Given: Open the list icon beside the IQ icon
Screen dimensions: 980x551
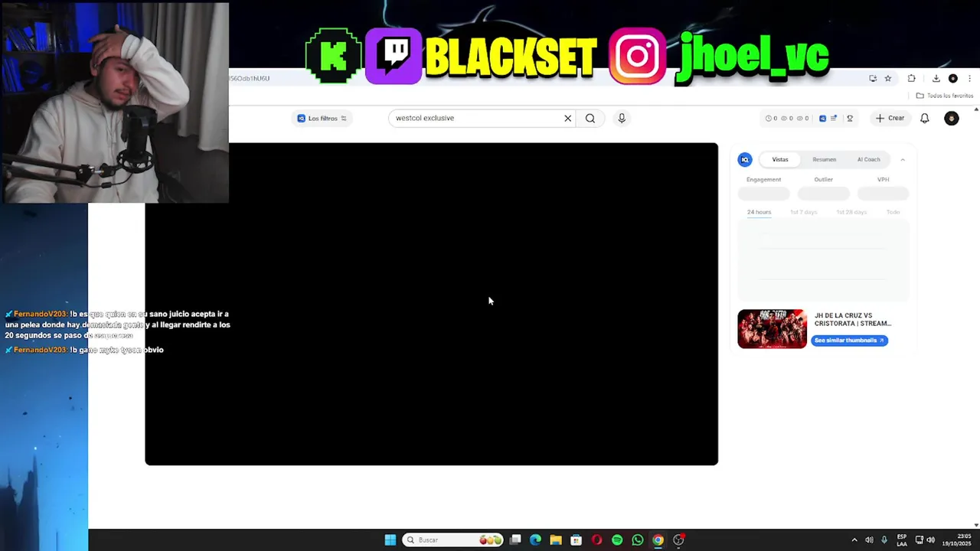Looking at the screenshot, I should coord(834,119).
